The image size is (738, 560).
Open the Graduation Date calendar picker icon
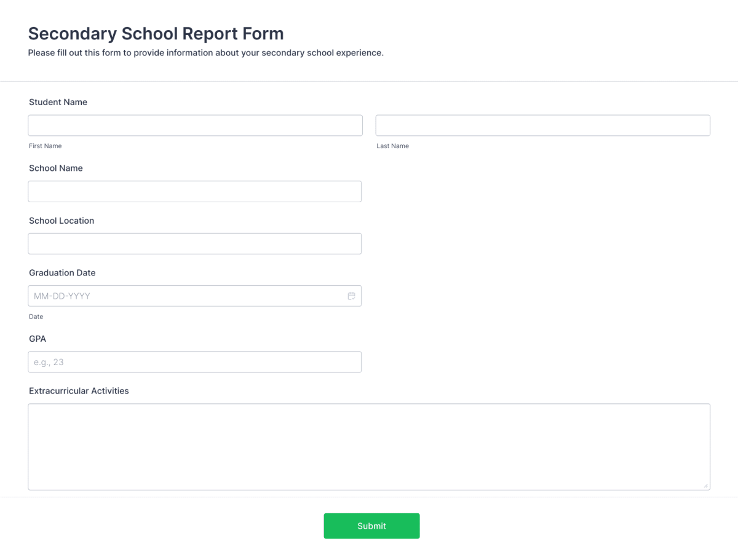[x=351, y=296]
